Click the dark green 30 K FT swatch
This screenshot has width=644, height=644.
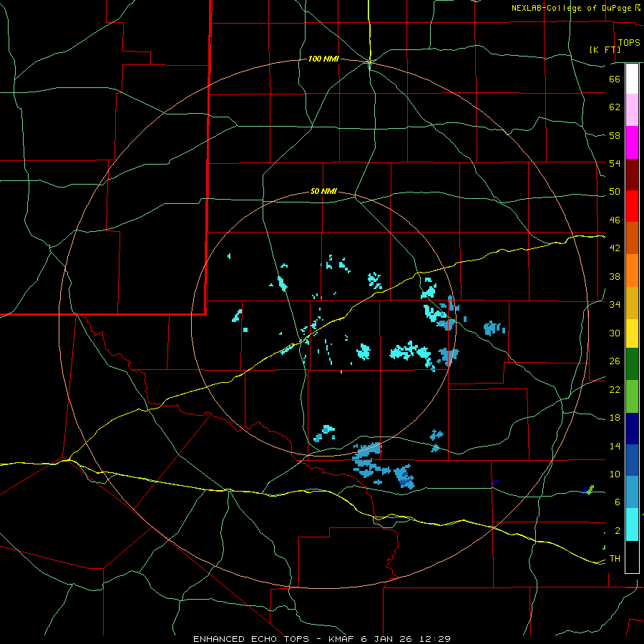pos(632,364)
